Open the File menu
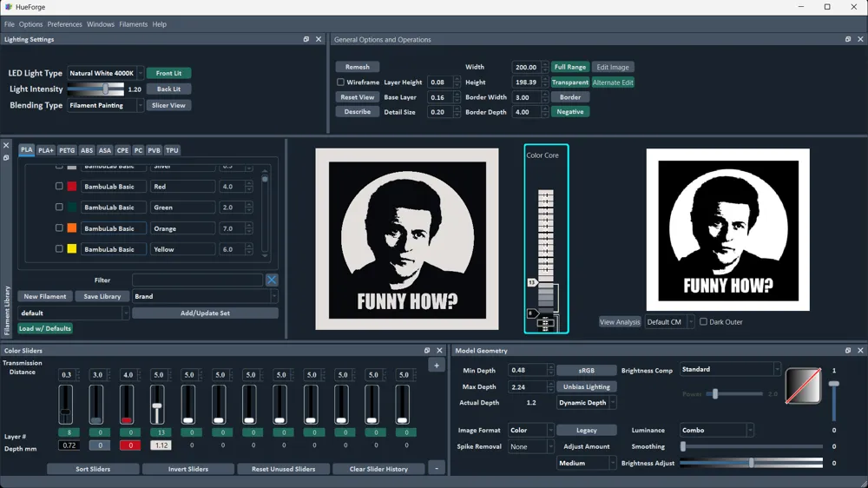This screenshot has height=488, width=868. (x=10, y=24)
